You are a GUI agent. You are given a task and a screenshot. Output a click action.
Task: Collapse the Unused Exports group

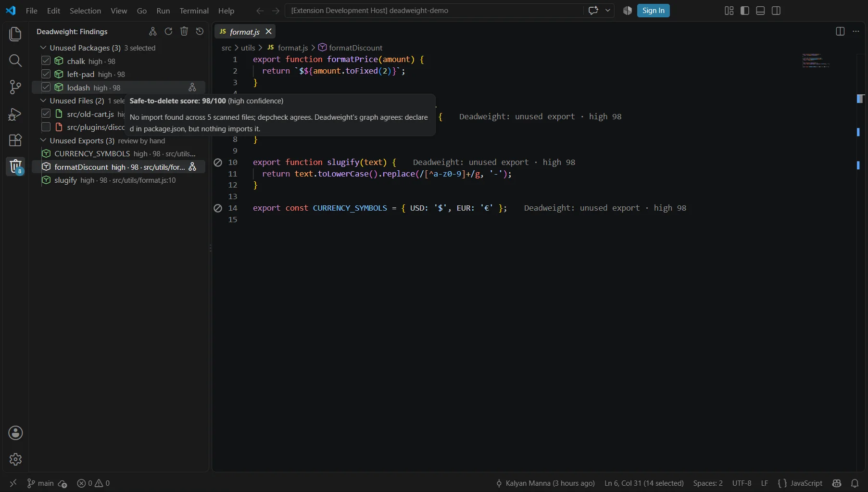(x=43, y=140)
